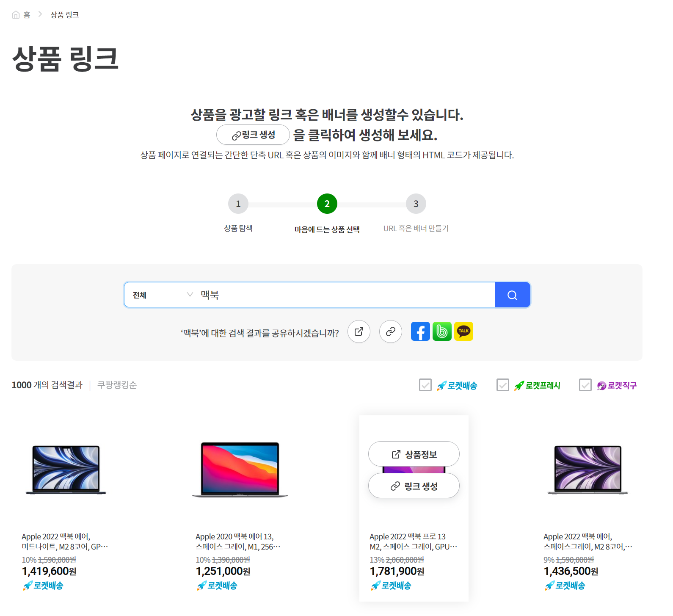Click the 쿠팡랭킹순 sort option
The width and height of the screenshot is (673, 616).
tap(117, 385)
